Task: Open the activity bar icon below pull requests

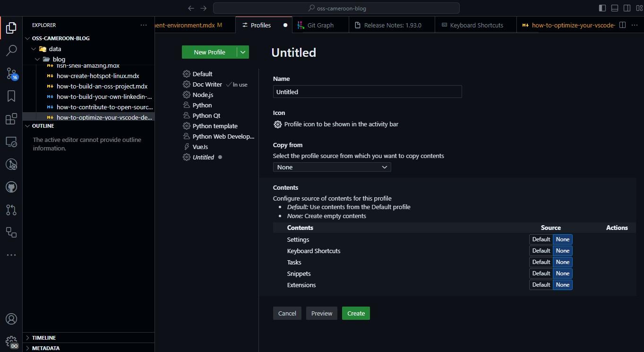Action: (x=11, y=232)
